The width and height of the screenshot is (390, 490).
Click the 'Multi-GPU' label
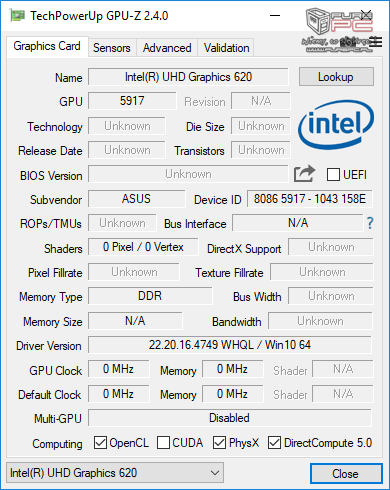(x=58, y=419)
